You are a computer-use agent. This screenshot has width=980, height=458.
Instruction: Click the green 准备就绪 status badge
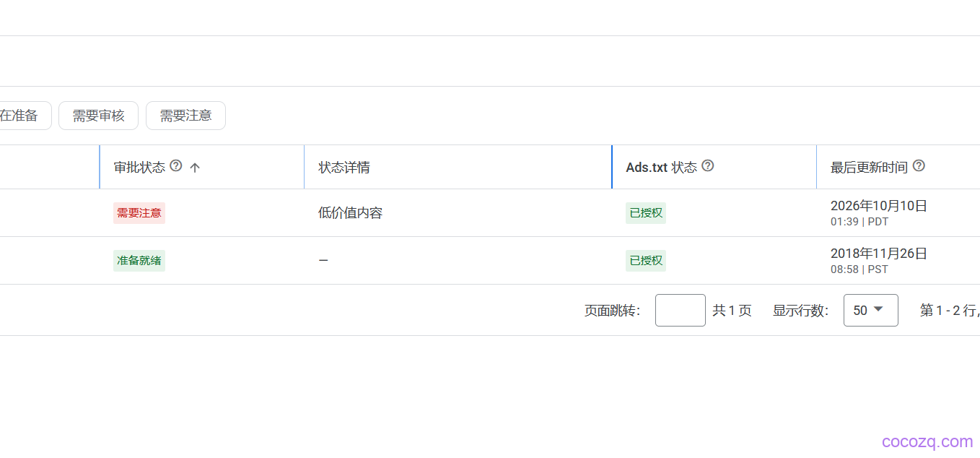(139, 261)
